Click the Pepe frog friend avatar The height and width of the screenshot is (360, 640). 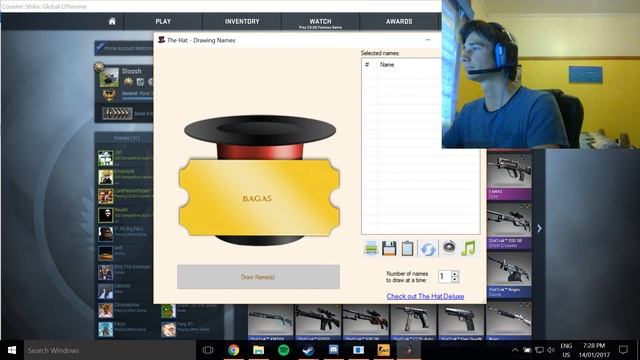(x=168, y=311)
